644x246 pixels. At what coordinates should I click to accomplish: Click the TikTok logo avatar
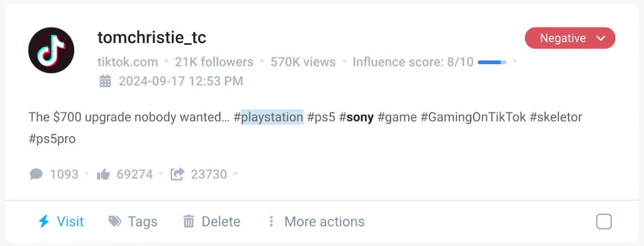click(51, 50)
